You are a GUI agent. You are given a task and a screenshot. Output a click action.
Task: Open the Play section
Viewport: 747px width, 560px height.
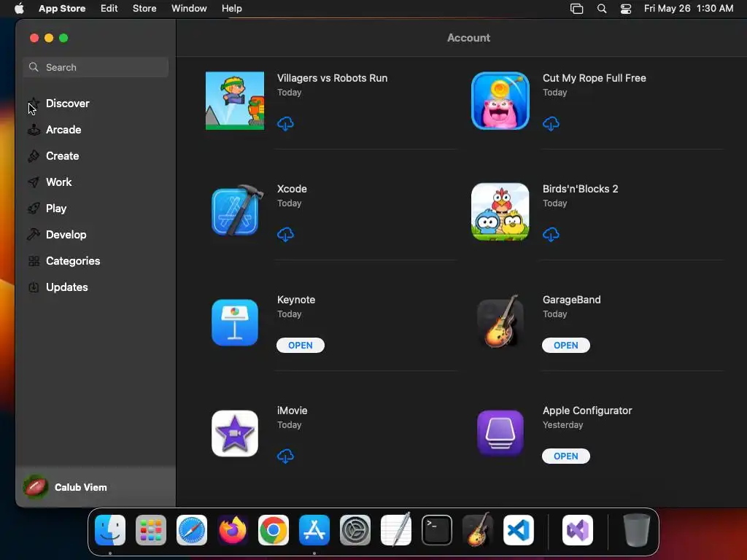(x=96, y=208)
